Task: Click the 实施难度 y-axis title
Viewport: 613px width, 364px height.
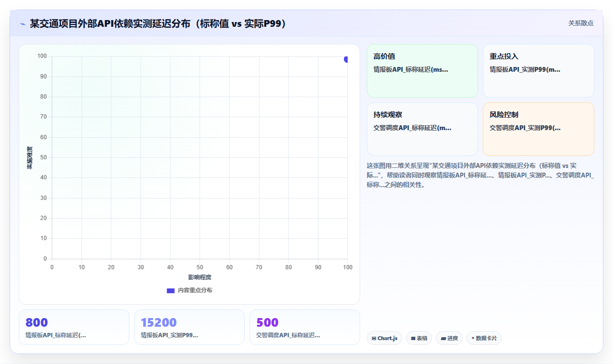Action: point(30,158)
